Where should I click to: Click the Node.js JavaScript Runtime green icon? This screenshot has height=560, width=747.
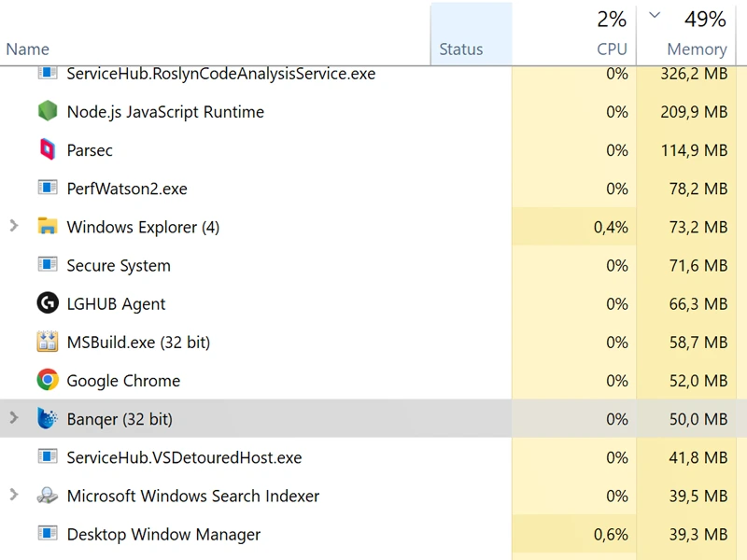pos(48,111)
